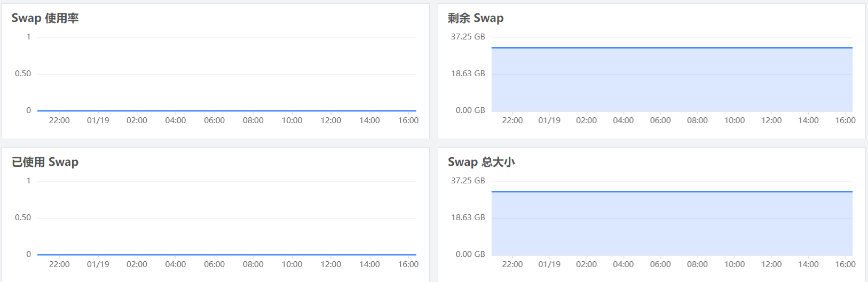This screenshot has height=282, width=868.
Task: Click 12:00 tick on 已使用 Swap chart
Action: 331,264
